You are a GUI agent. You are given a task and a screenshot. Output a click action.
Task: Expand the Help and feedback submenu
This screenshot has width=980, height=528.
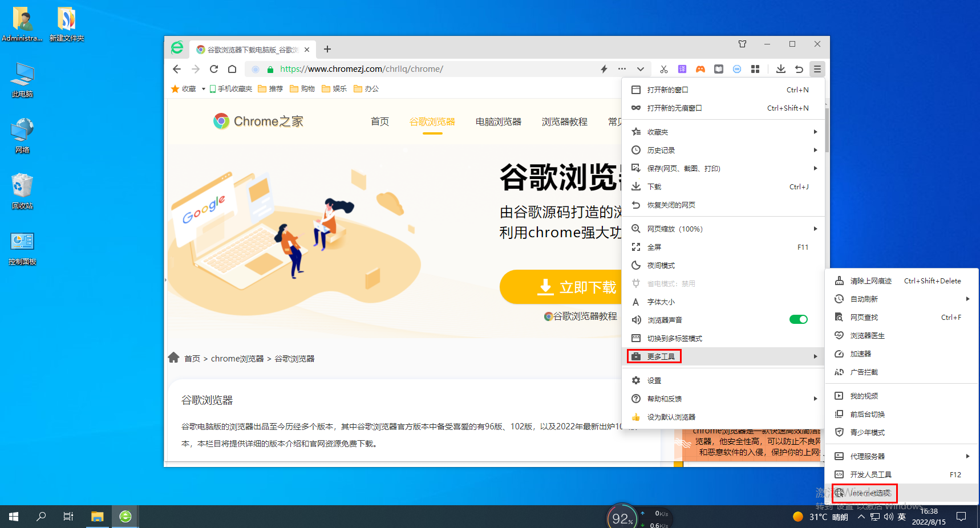tap(723, 399)
